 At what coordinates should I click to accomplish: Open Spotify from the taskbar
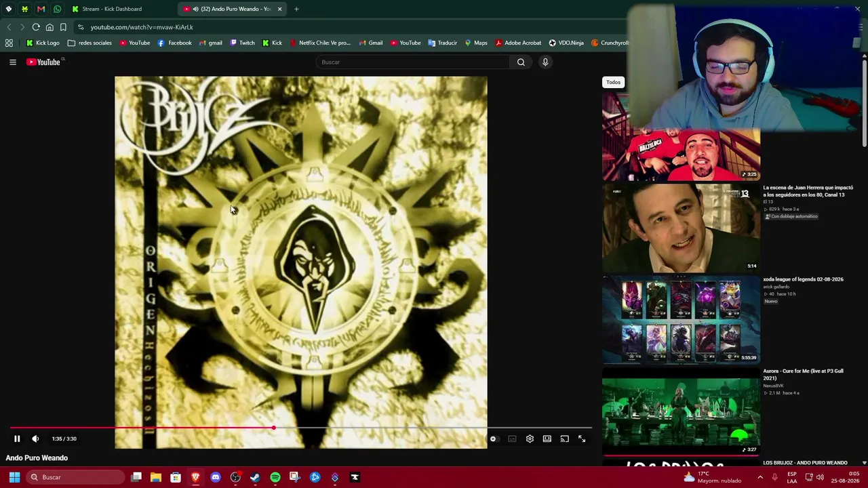(275, 477)
